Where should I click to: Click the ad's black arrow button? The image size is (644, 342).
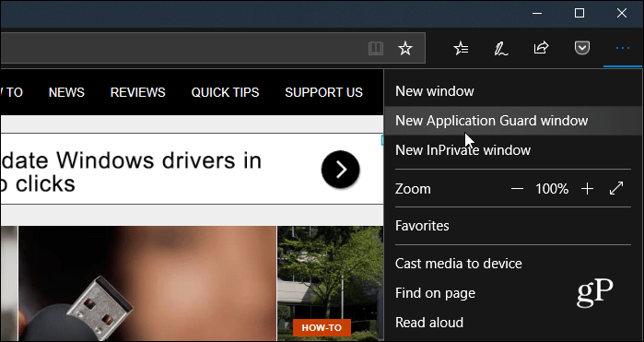341,170
